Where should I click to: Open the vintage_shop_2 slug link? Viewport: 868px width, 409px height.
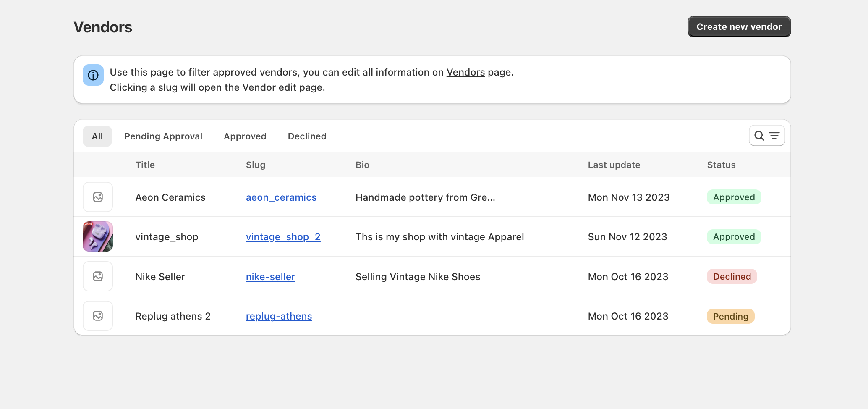point(283,237)
